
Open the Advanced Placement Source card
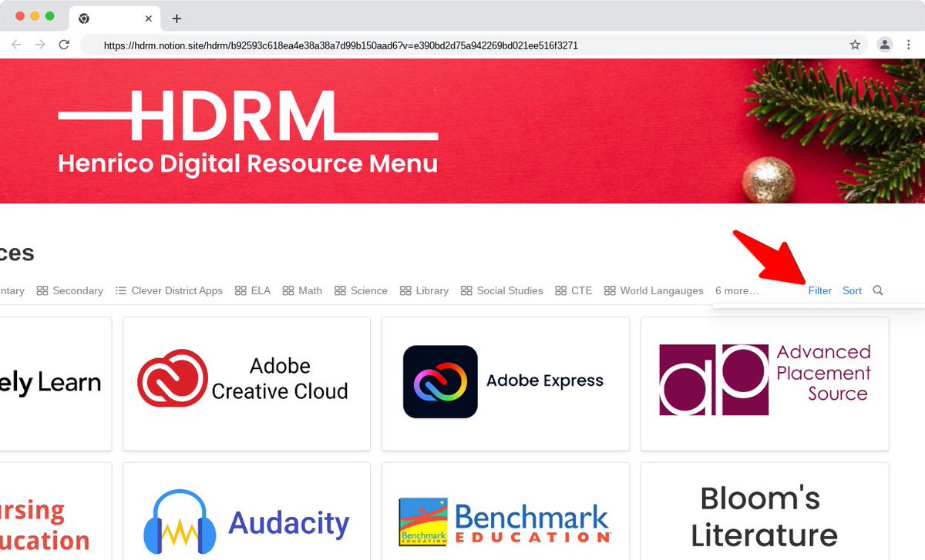(x=765, y=383)
